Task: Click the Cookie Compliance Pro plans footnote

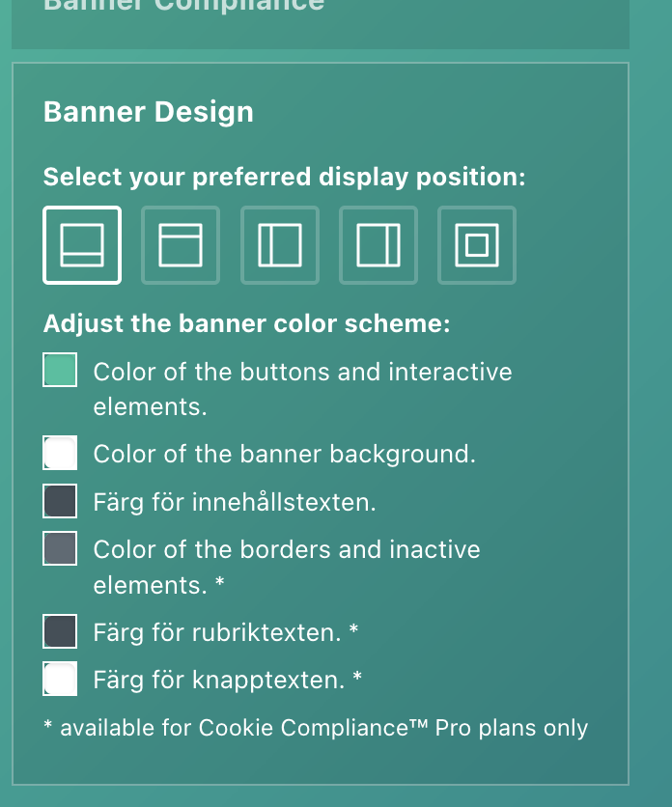Action: tap(316, 728)
